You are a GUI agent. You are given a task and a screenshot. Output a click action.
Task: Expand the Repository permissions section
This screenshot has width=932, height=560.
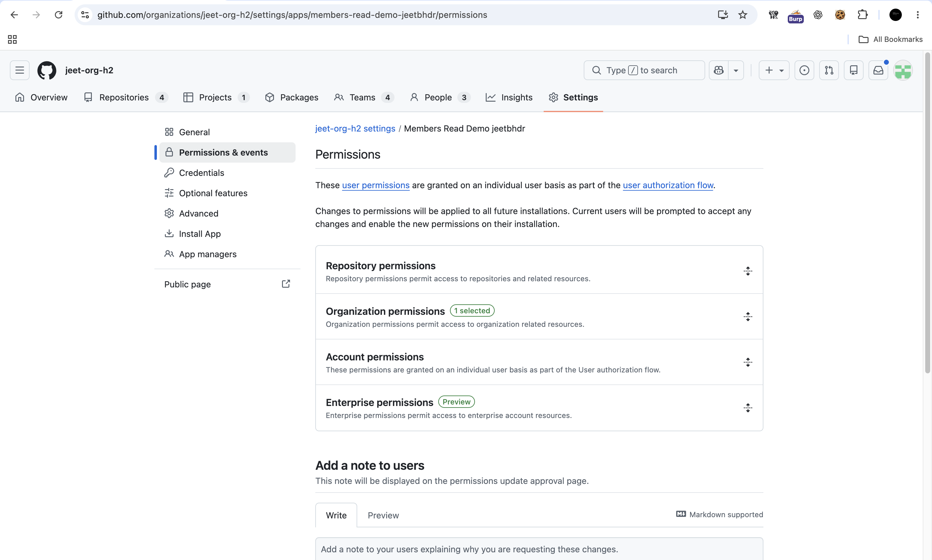[x=539, y=271]
